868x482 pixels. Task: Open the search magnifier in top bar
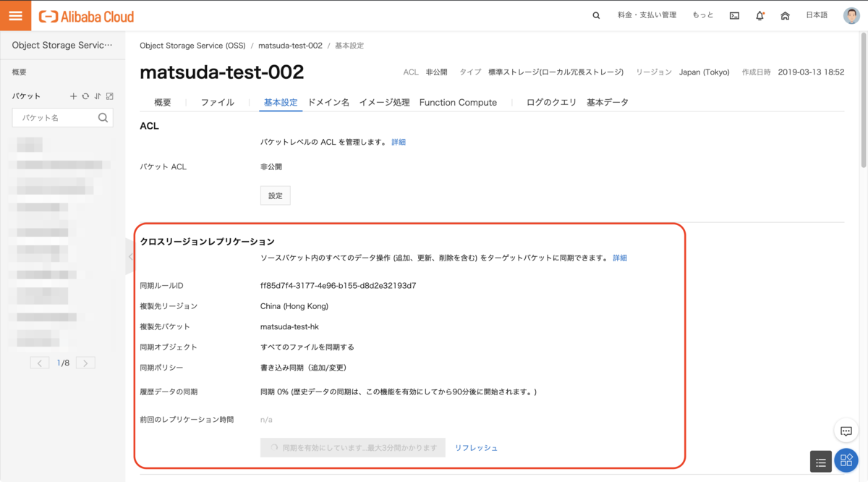point(596,16)
